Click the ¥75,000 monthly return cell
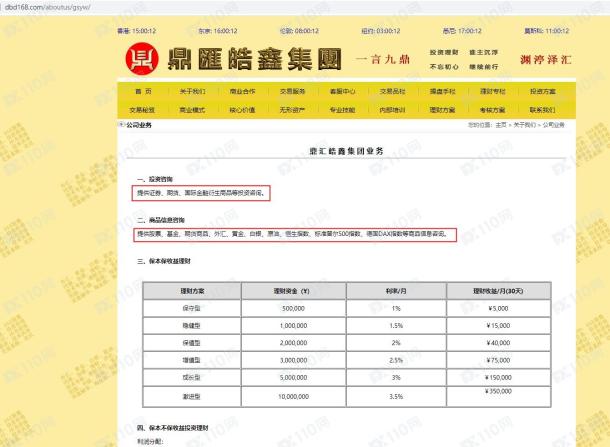The image size is (610, 447). (x=498, y=360)
